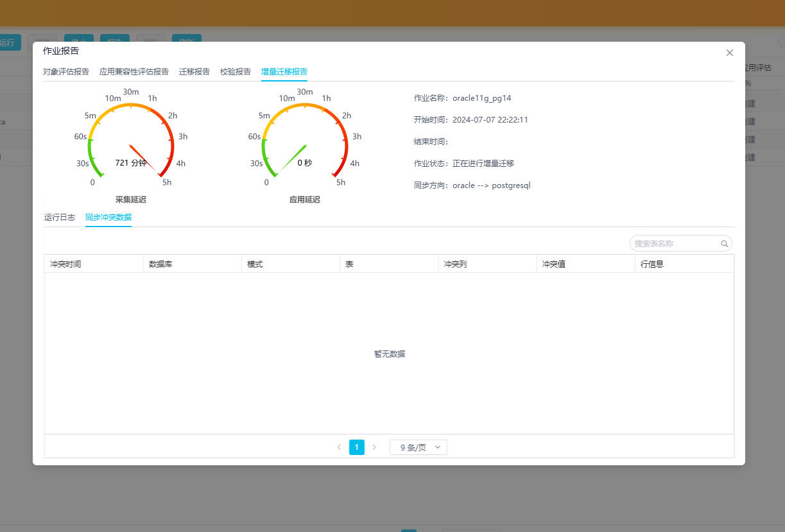Click the 作业报告 dialog title
This screenshot has width=785, height=532.
[61, 51]
